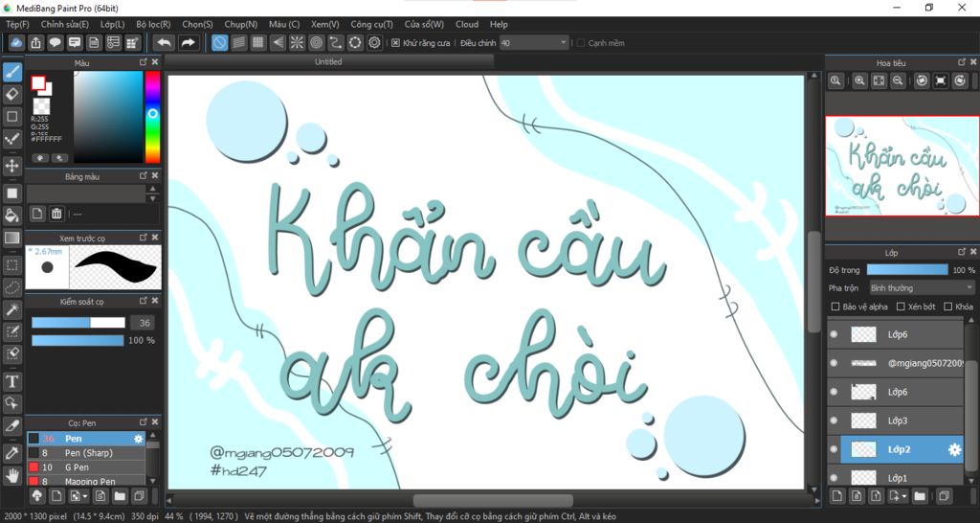Select the Text tool

(11, 381)
